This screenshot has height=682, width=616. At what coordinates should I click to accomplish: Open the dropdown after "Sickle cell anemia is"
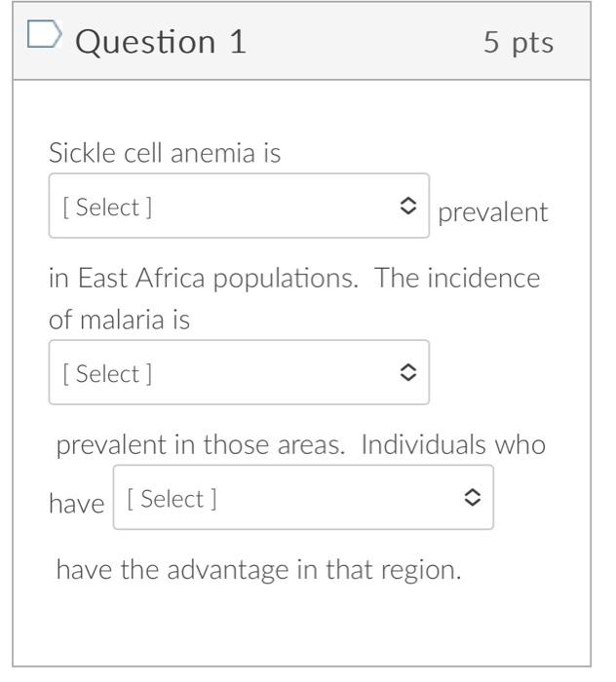click(x=239, y=207)
